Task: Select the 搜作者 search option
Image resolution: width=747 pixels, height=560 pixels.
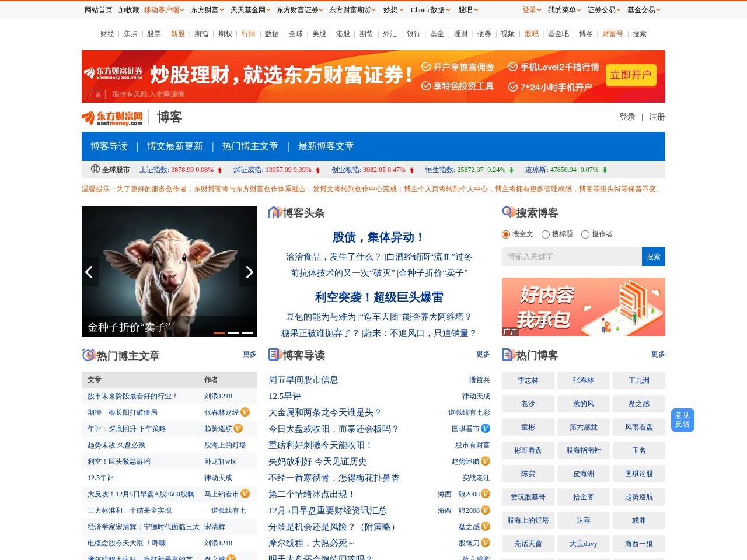Action: click(585, 235)
